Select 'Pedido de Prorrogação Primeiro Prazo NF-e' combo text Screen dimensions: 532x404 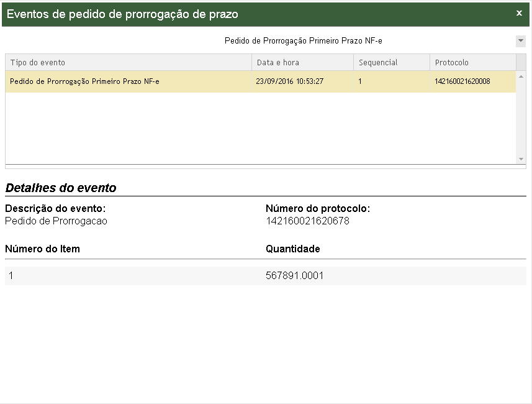point(304,41)
